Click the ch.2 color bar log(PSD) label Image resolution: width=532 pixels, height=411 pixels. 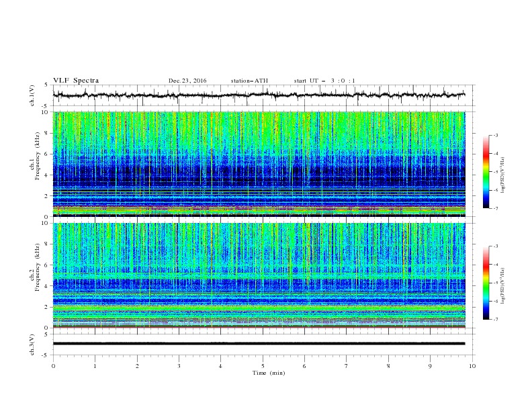point(502,286)
